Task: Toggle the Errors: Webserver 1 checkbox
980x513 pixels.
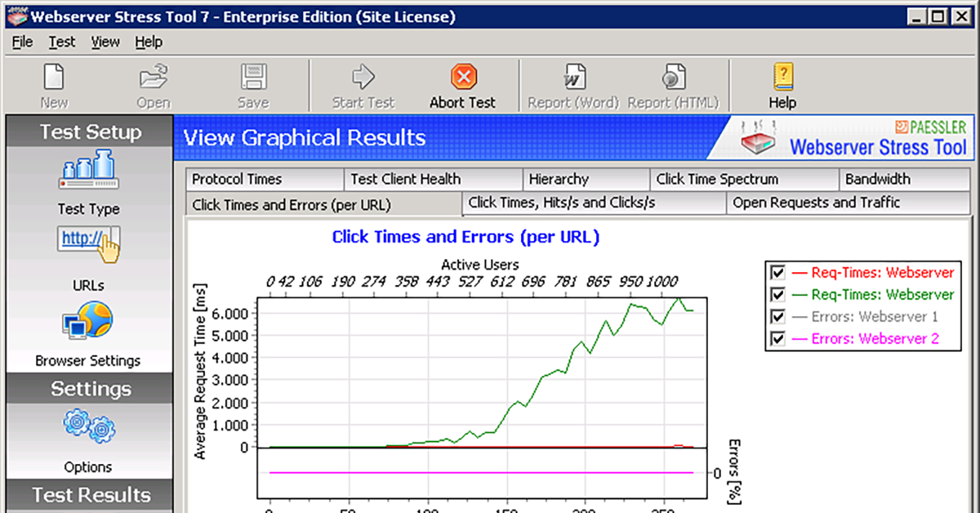Action: [778, 317]
